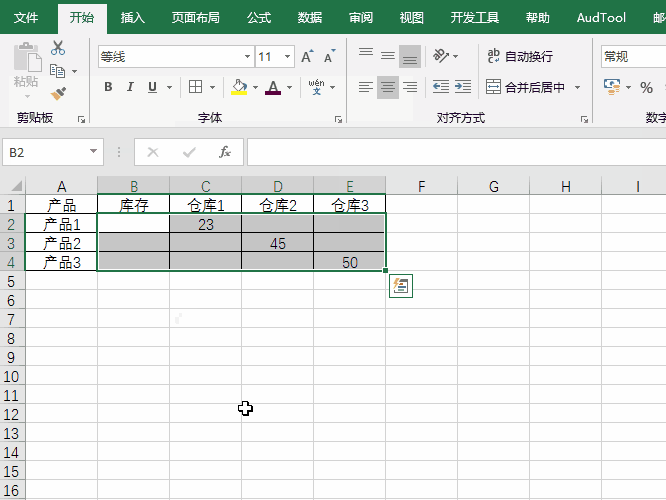Click the Select All corner triangle

point(16,186)
